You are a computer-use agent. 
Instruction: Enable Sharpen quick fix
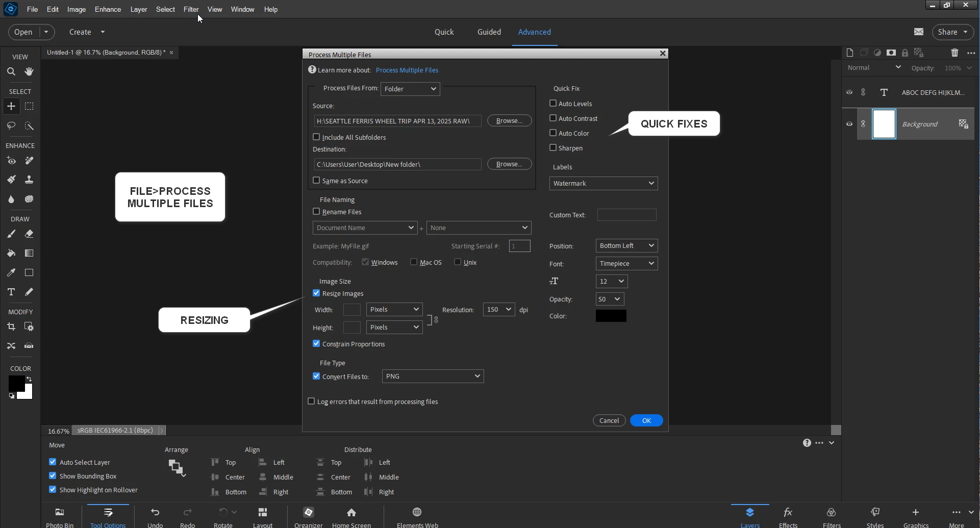pos(553,147)
